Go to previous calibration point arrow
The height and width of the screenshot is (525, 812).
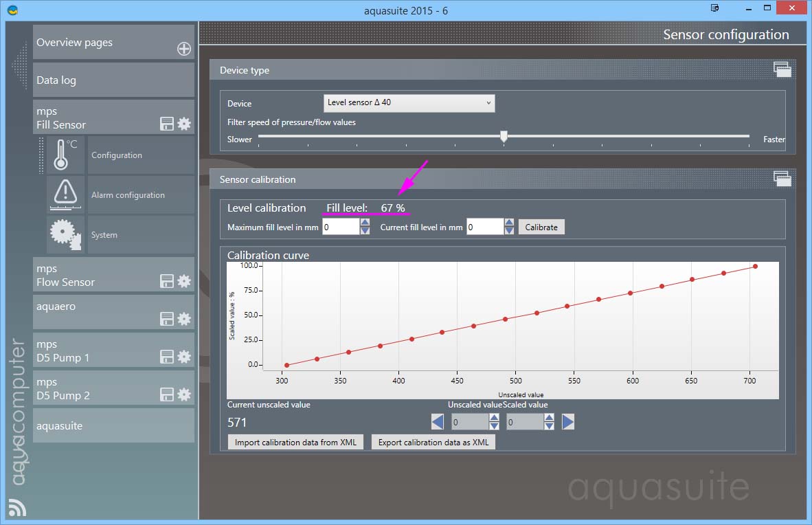click(x=438, y=421)
